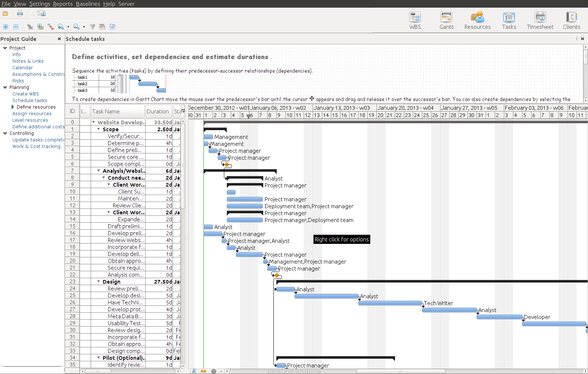Screen dimensions: 588x374
Task: Click the zoom out magnifier icon
Action: tap(76, 27)
